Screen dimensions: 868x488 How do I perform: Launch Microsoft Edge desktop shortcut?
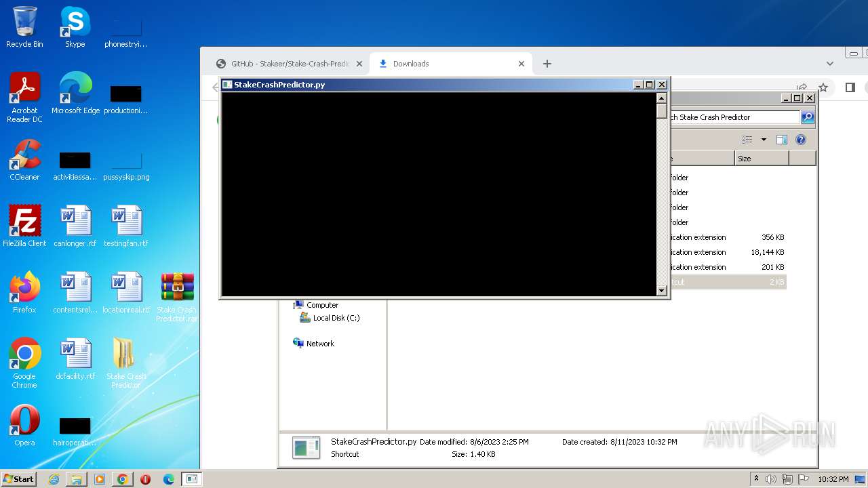(x=75, y=94)
